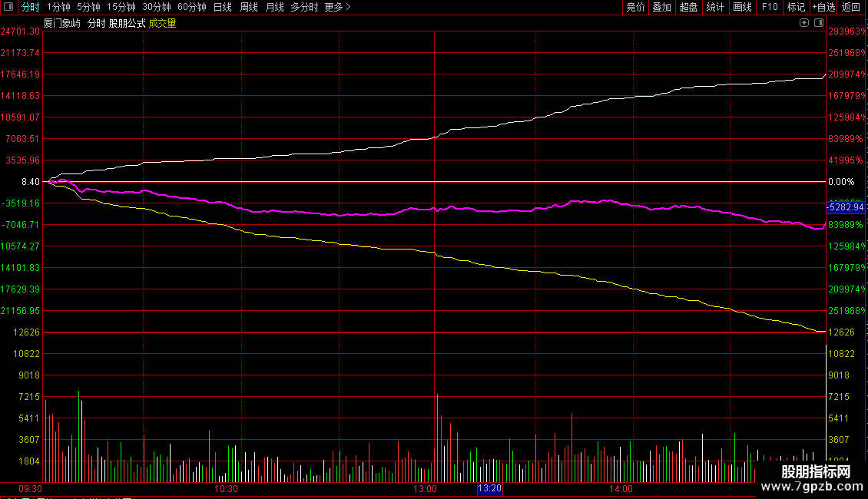Viewport: 868px width, 499px height.
Task: Click the yellow 成交量 label
Action: [162, 23]
